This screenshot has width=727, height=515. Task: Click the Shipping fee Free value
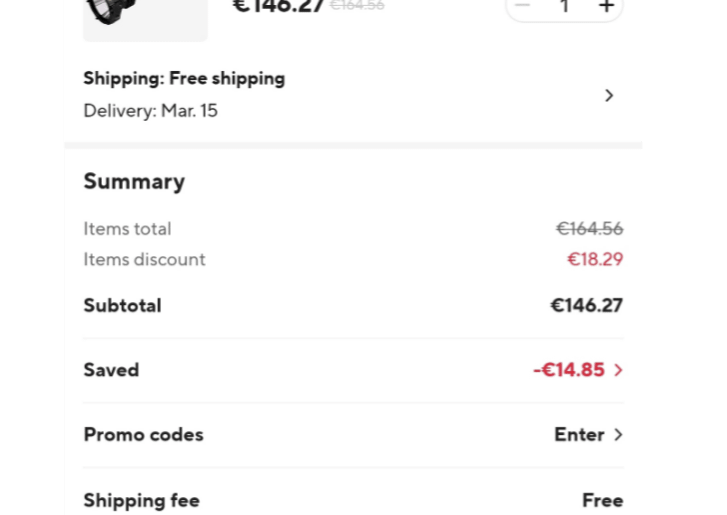click(602, 500)
